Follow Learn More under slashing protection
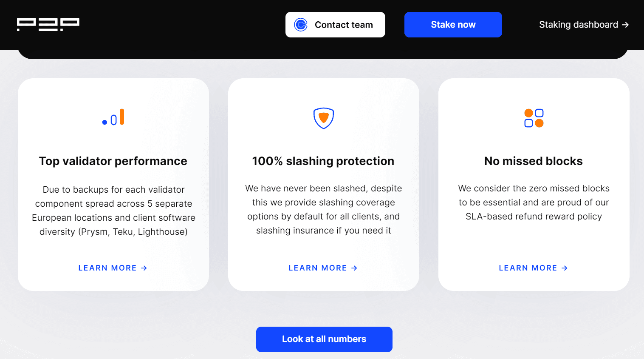The image size is (644, 359). pyautogui.click(x=318, y=268)
